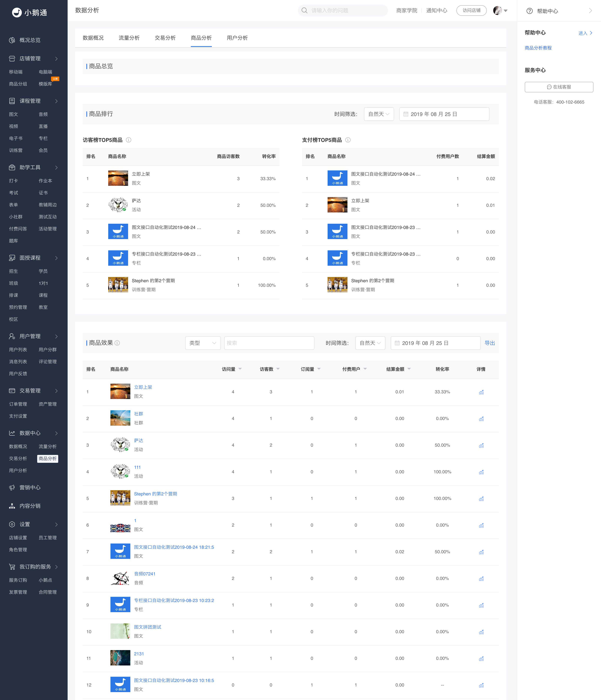The width and height of the screenshot is (601, 700).
Task: Open 模版库 in sidebar
Action: tap(45, 84)
